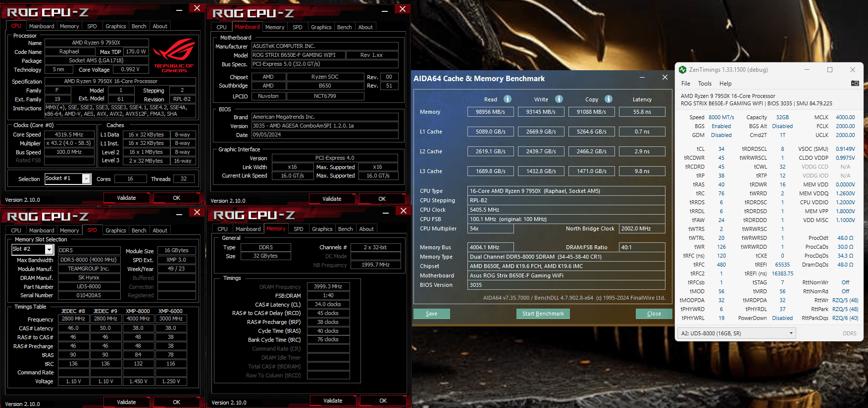Click the active Memory tab in the CPU-Z Memory window

[x=276, y=228]
